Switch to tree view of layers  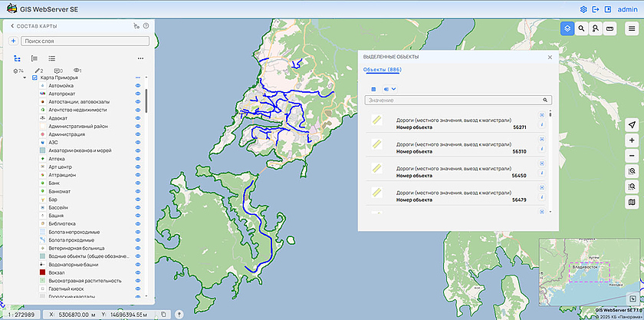(x=17, y=58)
